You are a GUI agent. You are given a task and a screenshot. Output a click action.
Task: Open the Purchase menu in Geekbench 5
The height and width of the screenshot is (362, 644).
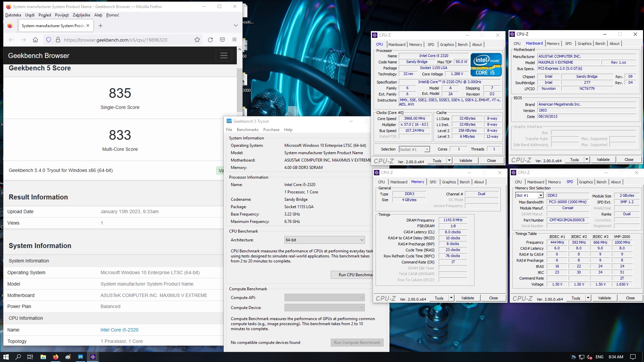point(271,130)
